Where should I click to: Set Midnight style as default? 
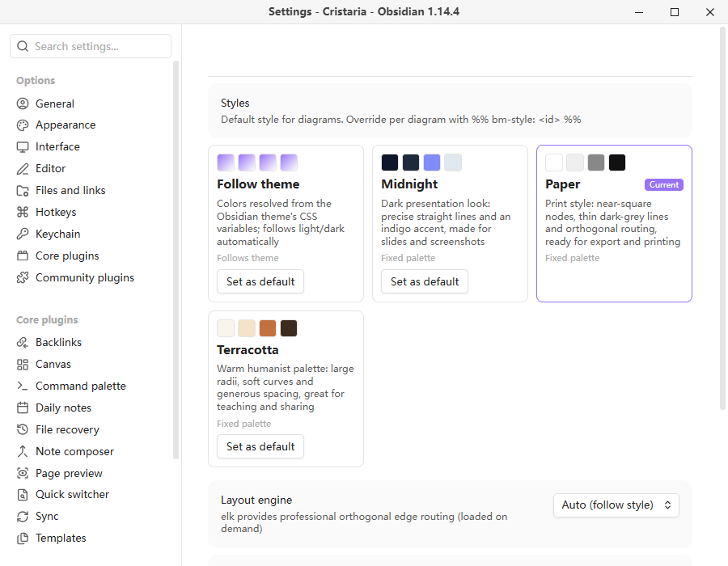pos(425,281)
